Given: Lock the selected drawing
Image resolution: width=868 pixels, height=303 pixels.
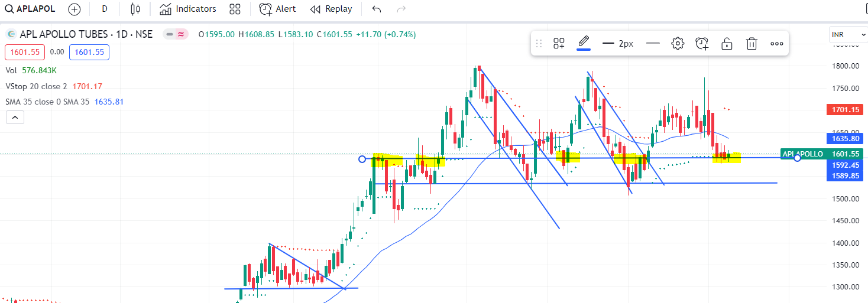Looking at the screenshot, I should 727,43.
